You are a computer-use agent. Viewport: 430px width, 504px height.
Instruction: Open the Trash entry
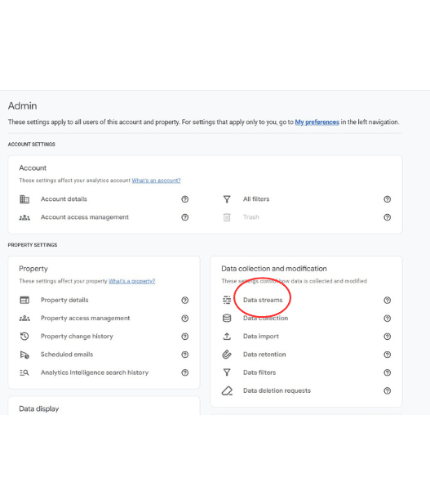(x=250, y=217)
